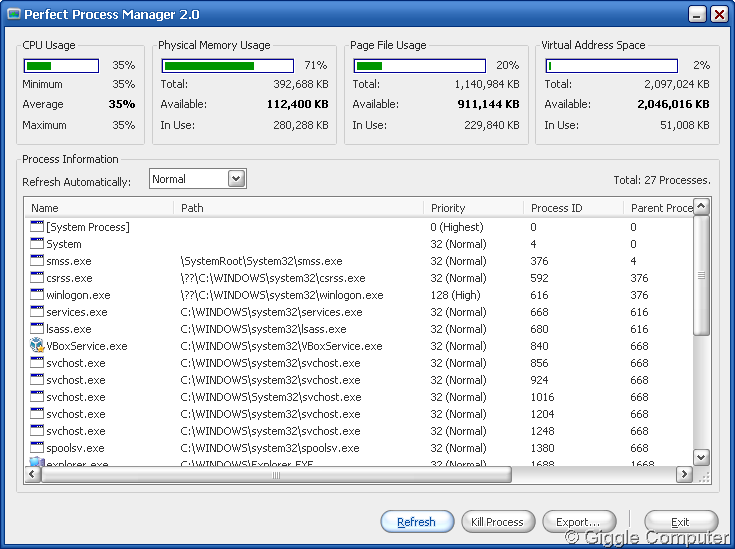This screenshot has height=549, width=735.
Task: Click the Refresh button
Action: pos(417,522)
